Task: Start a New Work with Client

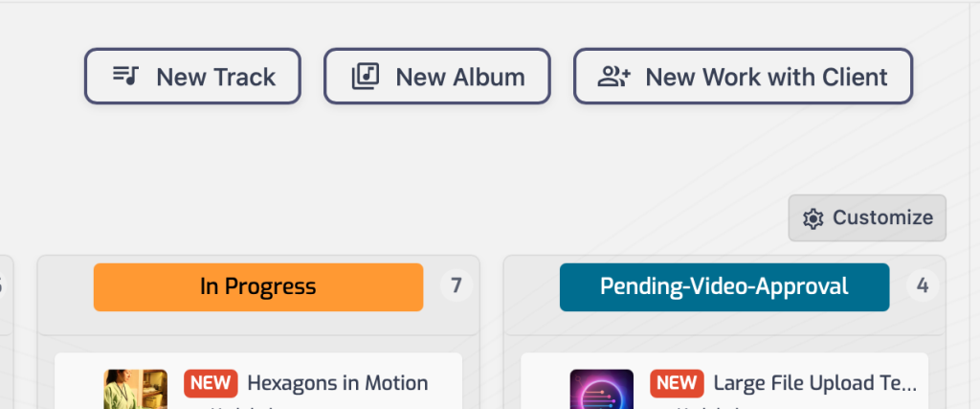Action: pos(743,77)
